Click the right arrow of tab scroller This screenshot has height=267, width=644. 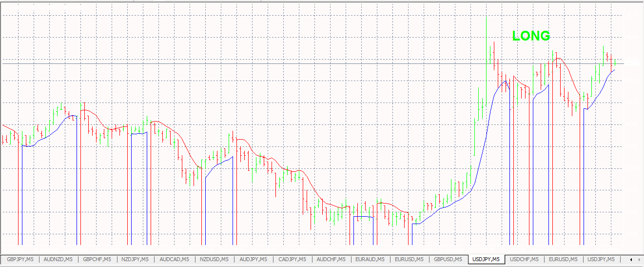pos(639,259)
